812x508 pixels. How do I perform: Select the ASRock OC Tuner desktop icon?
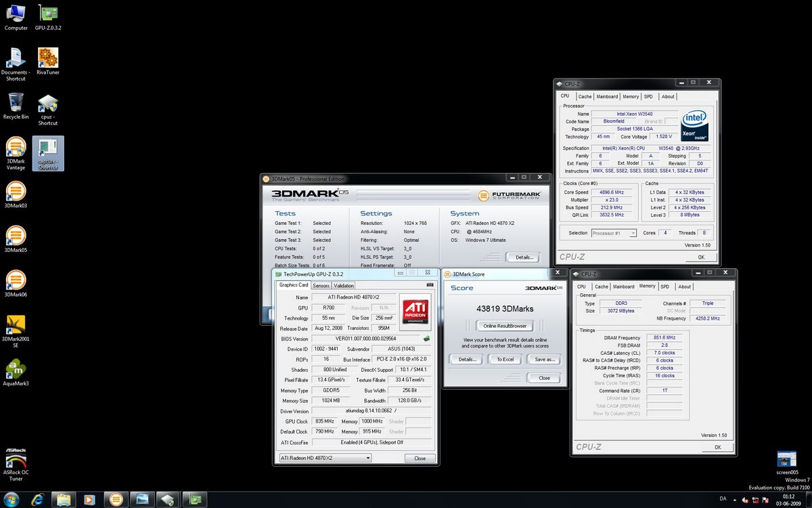[16, 464]
